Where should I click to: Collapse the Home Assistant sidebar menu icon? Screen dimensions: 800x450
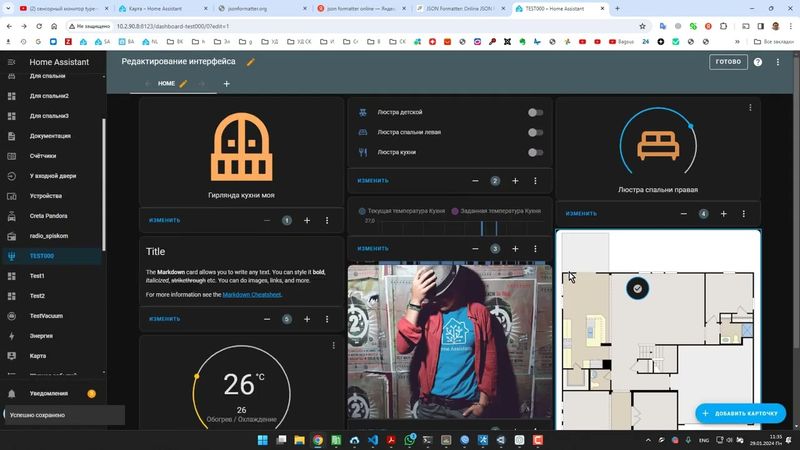tap(11, 62)
